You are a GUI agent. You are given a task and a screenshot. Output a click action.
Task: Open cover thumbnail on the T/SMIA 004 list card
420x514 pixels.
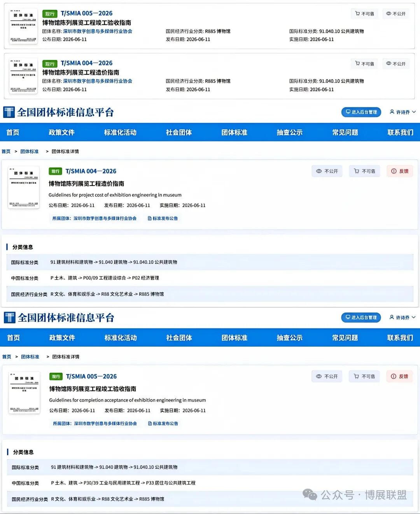(x=23, y=76)
